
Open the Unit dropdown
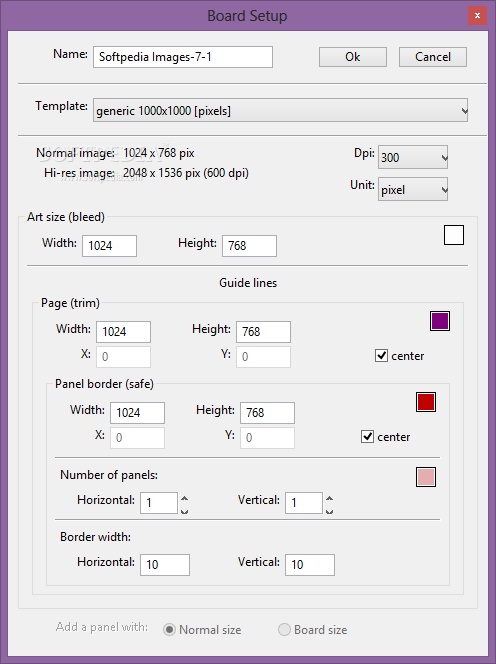tap(413, 189)
